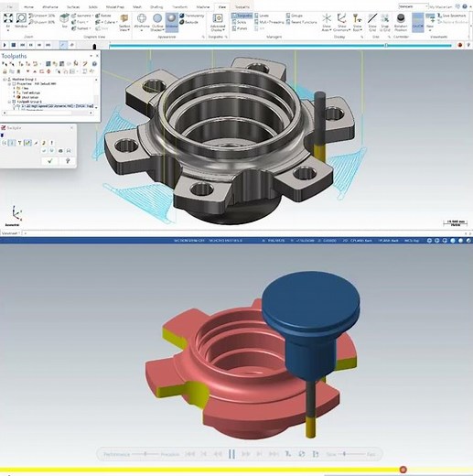The width and height of the screenshot is (473, 476).
Task: Toggle the Toolpaths manager panel
Action: [242, 16]
